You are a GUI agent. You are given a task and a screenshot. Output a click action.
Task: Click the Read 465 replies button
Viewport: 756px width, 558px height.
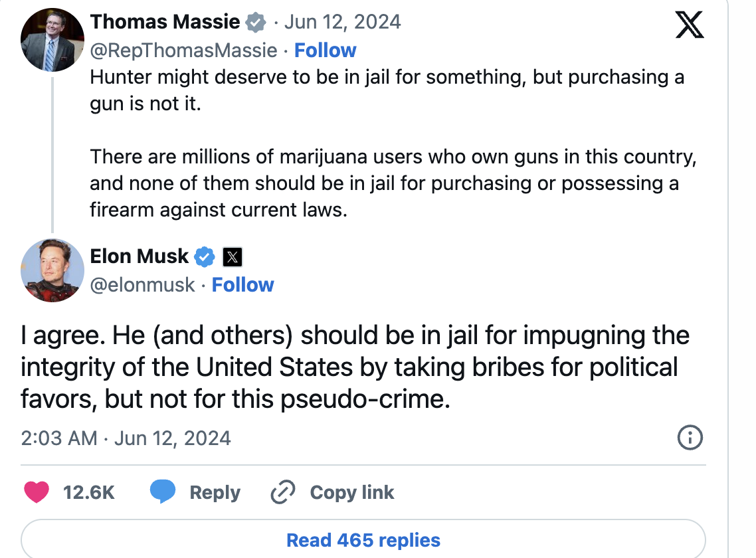coord(363,540)
